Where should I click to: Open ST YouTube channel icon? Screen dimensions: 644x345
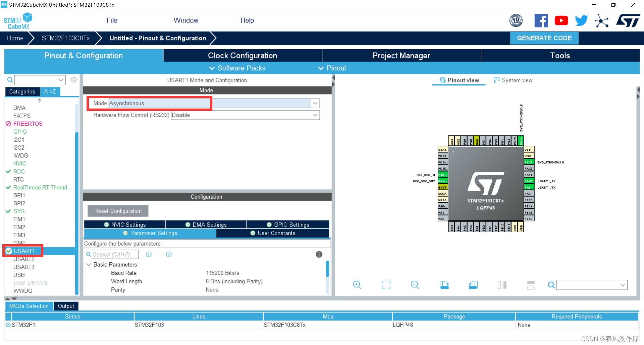561,21
